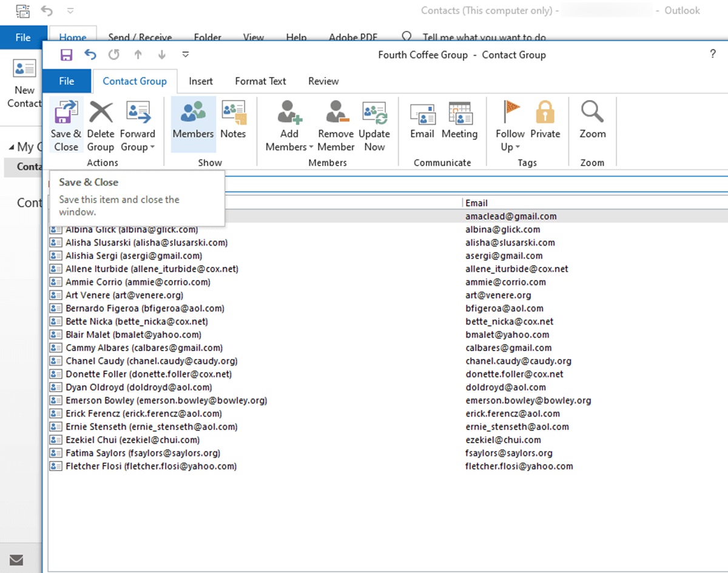Open the Customize Quick Access Toolbar arrow
This screenshot has width=728, height=573.
(186, 55)
